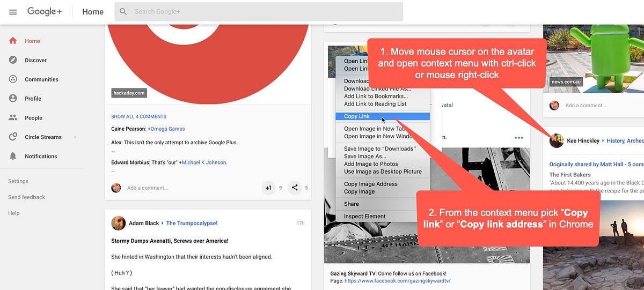Click the Notifications bell icon

[x=13, y=156]
